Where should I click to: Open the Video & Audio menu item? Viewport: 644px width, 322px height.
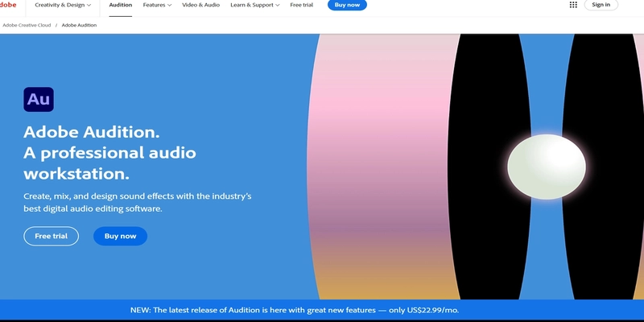click(200, 5)
